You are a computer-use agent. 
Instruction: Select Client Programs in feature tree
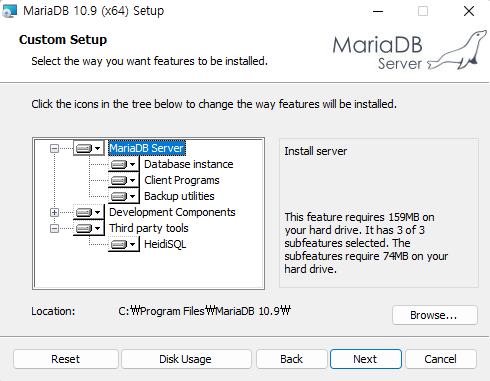182,180
